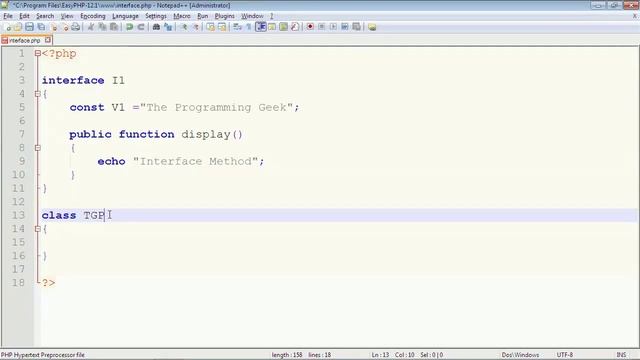Click the Save All toolbar icon

point(41,27)
